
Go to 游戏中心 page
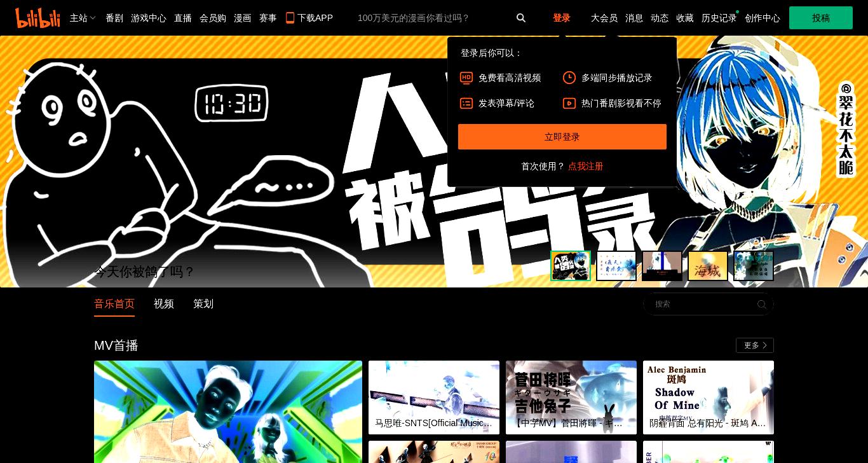149,18
